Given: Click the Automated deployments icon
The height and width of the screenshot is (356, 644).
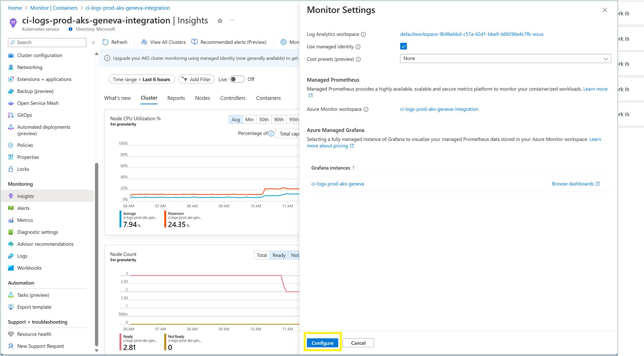Looking at the screenshot, I should (x=11, y=127).
